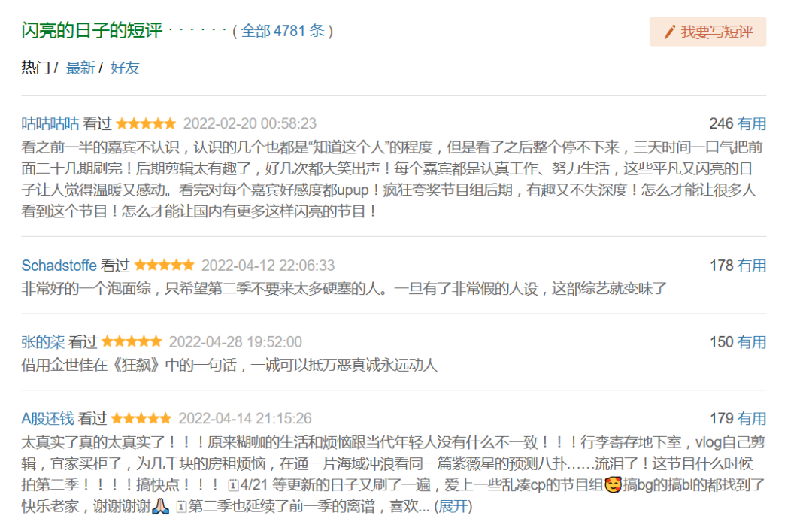Mark A股还钱's review as 有用
The image size is (812, 531).
(751, 419)
